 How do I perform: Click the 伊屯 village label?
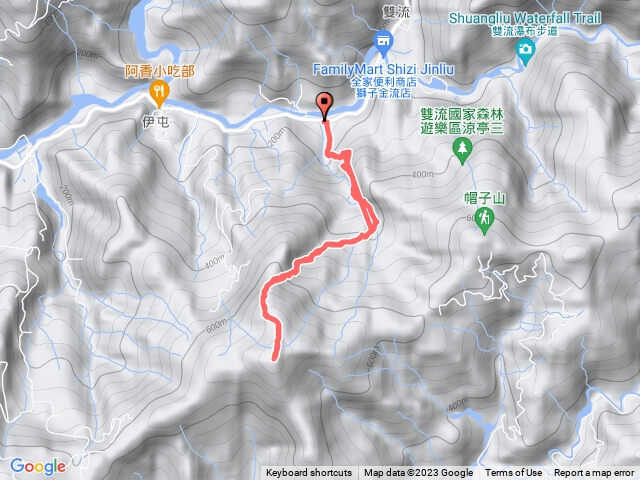point(156,122)
